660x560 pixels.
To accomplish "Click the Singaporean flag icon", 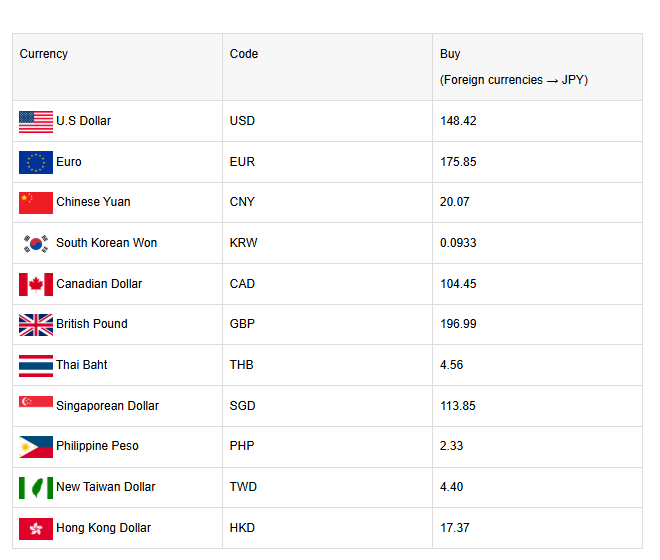I will 35,403.
